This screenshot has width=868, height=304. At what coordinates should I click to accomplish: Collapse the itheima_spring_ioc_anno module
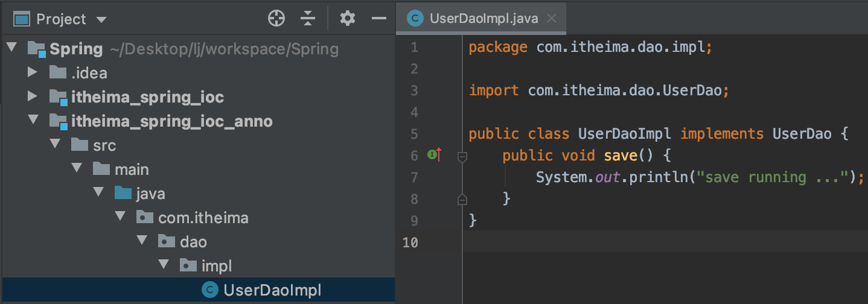point(33,121)
